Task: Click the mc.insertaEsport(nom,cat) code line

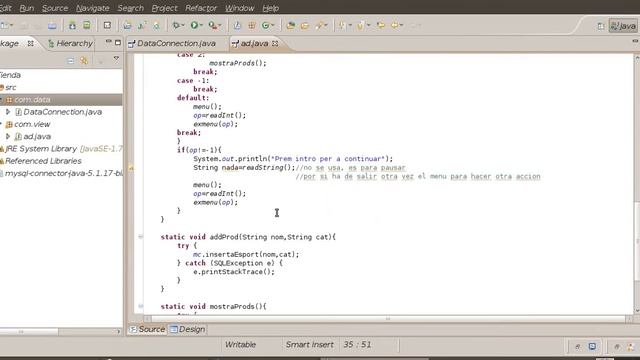Action: point(246,254)
